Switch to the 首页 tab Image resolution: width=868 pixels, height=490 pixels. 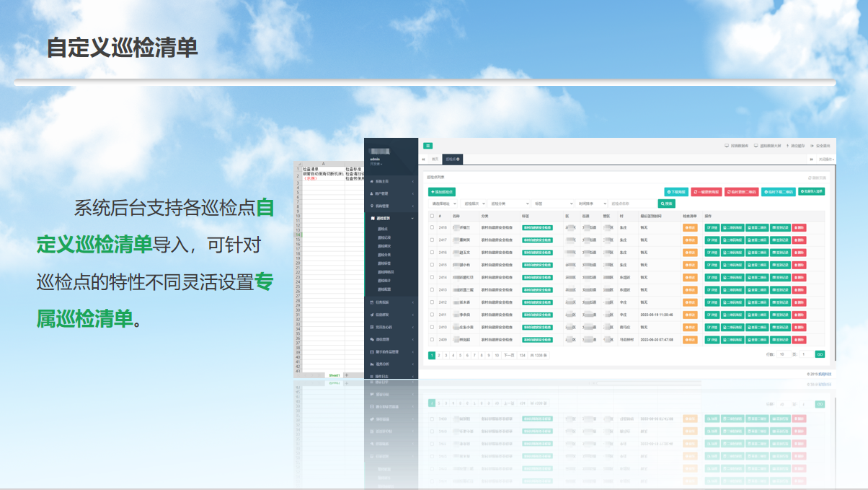click(435, 159)
